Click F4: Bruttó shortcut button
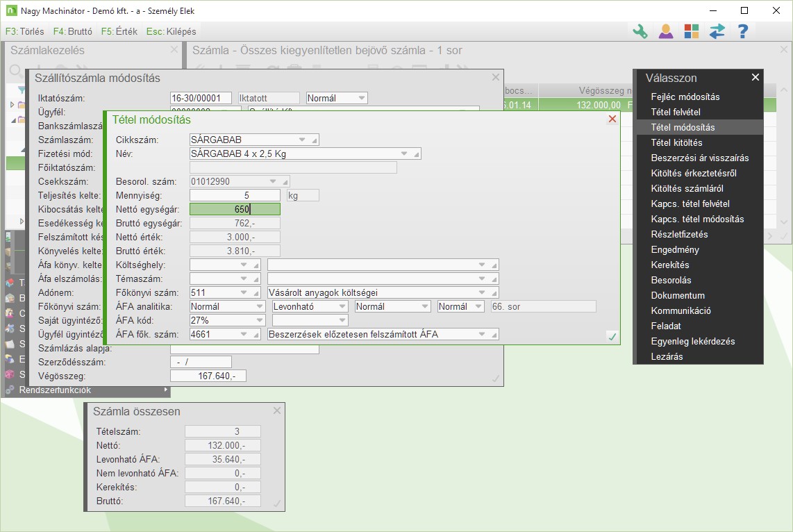 (x=72, y=31)
